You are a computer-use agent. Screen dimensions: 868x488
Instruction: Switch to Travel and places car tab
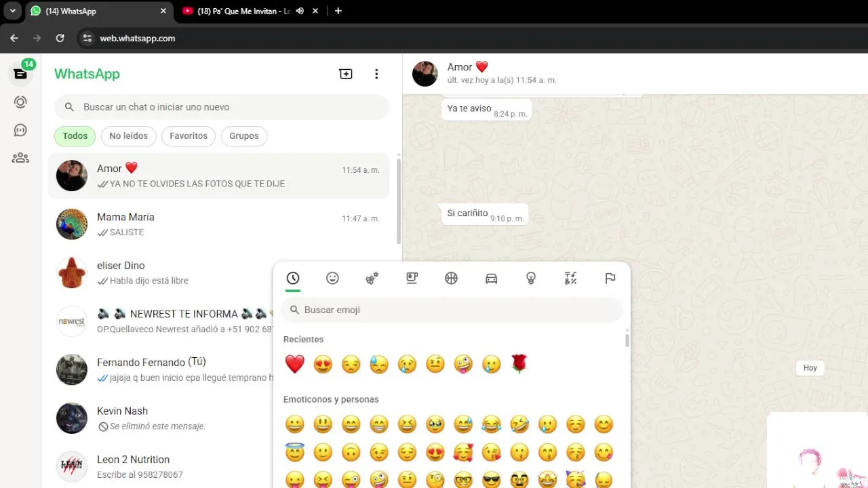pos(492,278)
